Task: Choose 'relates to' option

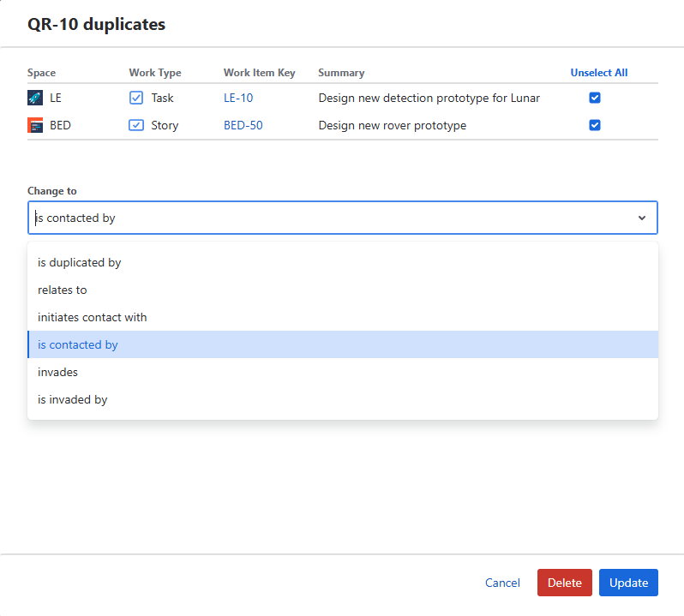Action: point(343,290)
